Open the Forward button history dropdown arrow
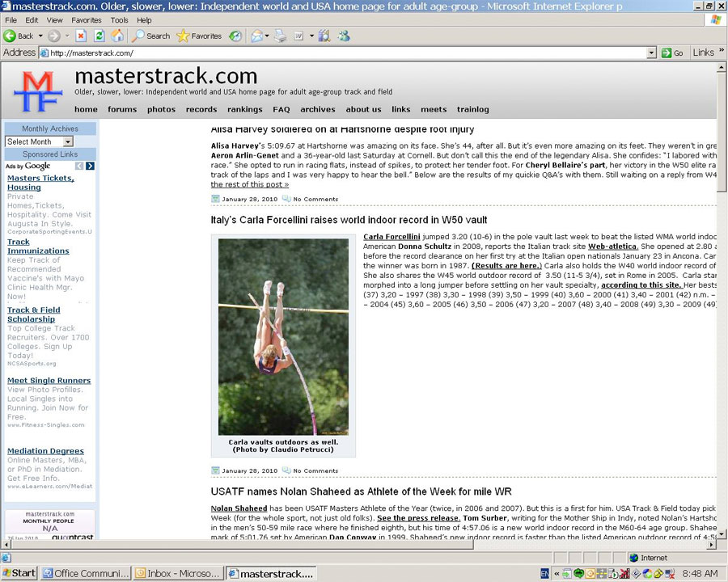 click(x=67, y=36)
